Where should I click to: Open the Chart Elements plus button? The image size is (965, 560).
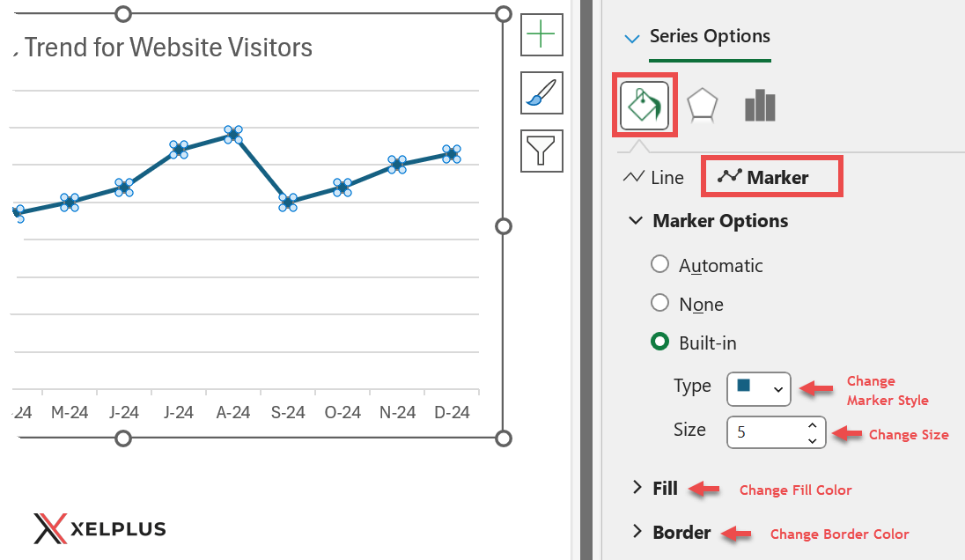[541, 35]
